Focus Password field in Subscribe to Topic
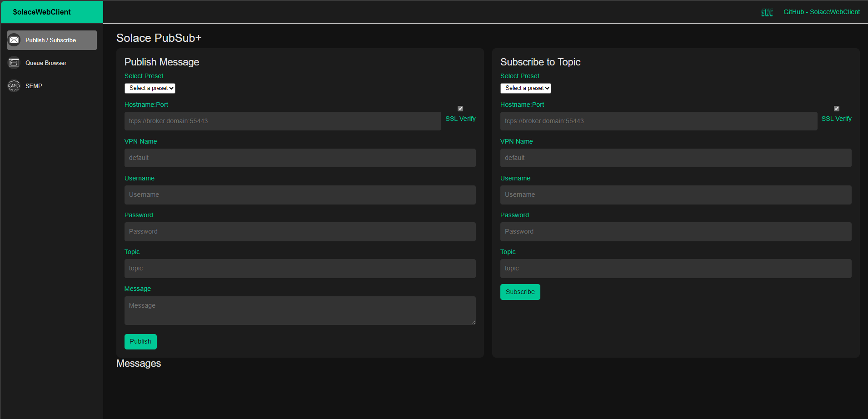The image size is (868, 419). point(676,231)
